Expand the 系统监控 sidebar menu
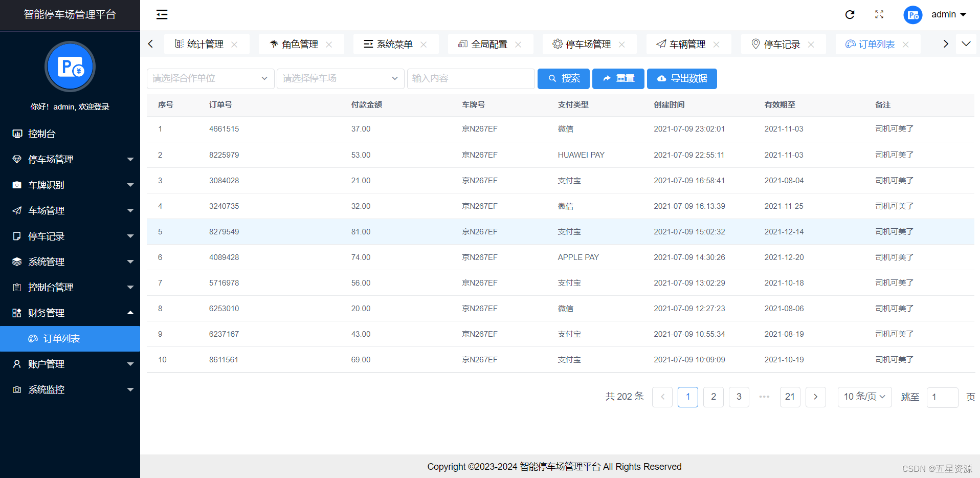Screen dimensions: 980x478 point(70,389)
